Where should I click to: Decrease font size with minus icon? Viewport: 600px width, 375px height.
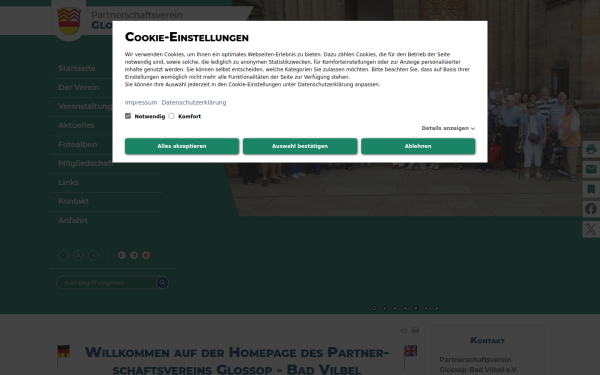pyautogui.click(x=63, y=255)
